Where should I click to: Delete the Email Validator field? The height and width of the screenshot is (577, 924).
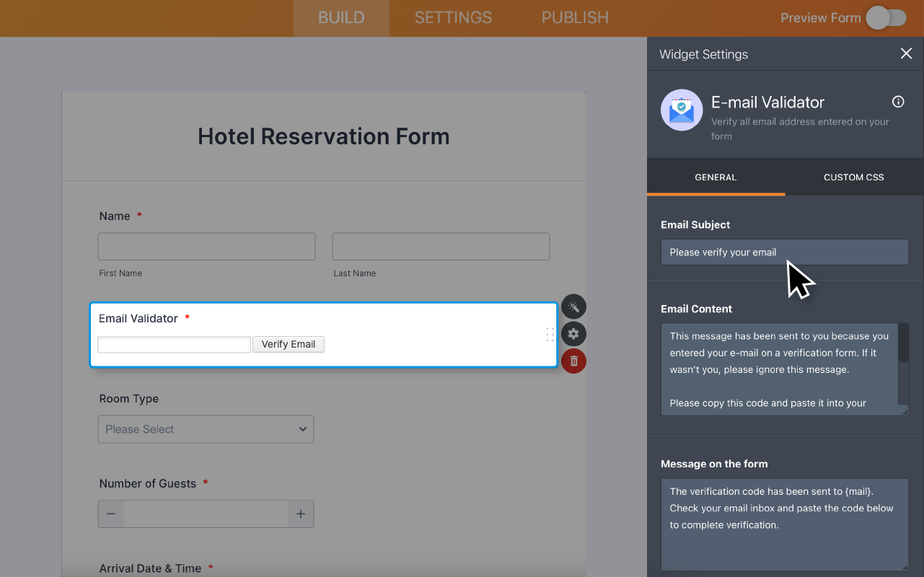point(573,361)
